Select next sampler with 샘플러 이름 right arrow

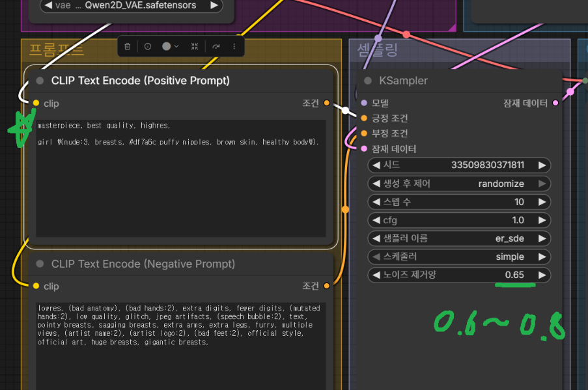click(542, 238)
